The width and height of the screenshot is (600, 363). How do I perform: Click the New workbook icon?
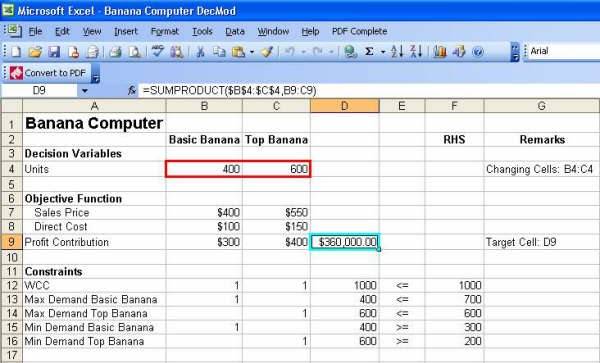pyautogui.click(x=16, y=51)
